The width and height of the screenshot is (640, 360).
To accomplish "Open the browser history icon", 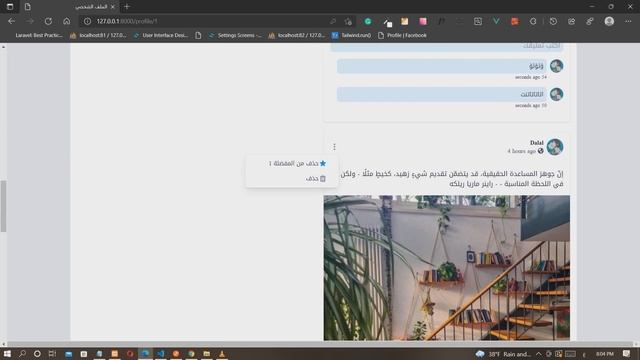I will pos(553,21).
